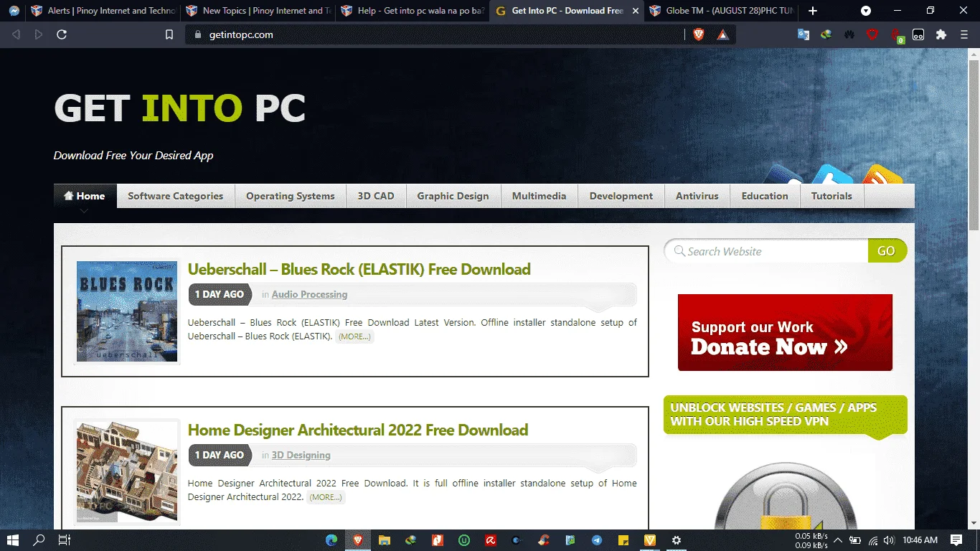Click the Home Designer house thumbnail
This screenshot has width=980, height=551.
tap(127, 472)
